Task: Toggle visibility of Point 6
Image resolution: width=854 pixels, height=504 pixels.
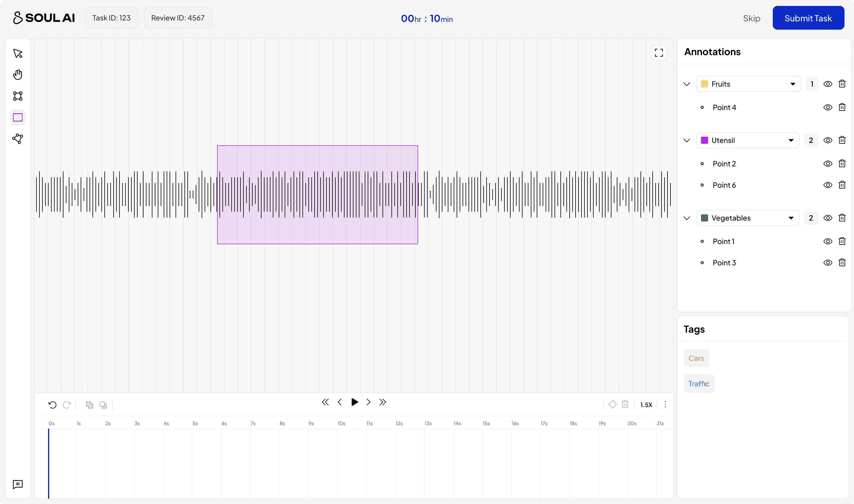Action: point(828,185)
